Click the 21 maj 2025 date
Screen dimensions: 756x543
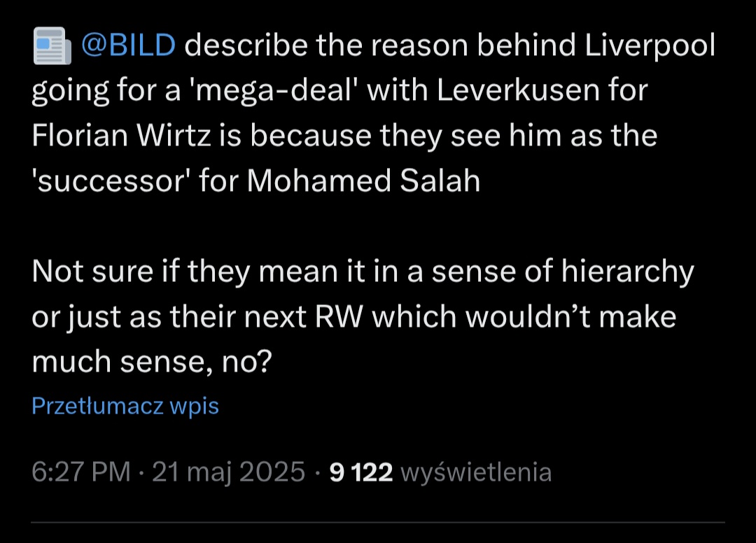click(x=228, y=472)
